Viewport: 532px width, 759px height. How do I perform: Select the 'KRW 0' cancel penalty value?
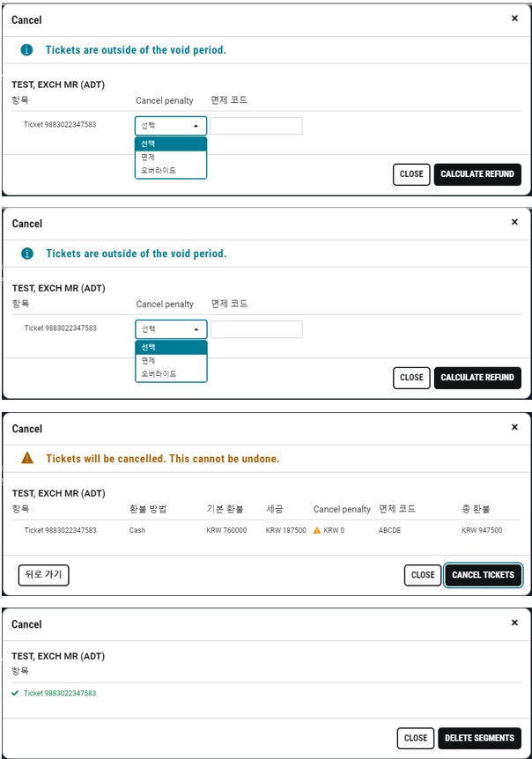pos(334,531)
